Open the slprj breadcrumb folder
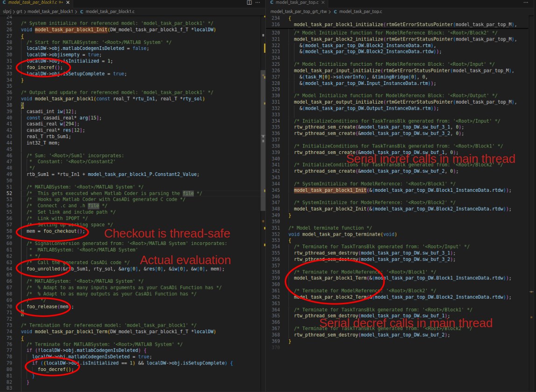This screenshot has height=392, width=536. point(7,11)
